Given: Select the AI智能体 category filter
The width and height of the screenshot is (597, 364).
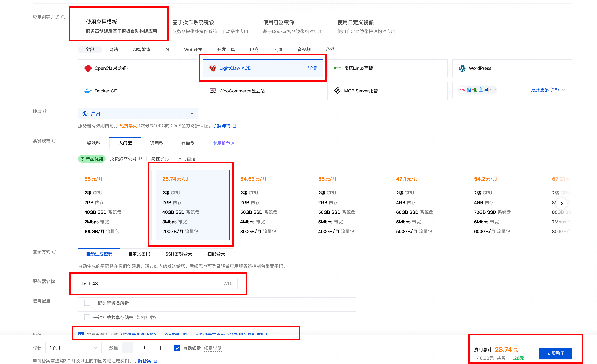Looking at the screenshot, I should pyautogui.click(x=142, y=49).
